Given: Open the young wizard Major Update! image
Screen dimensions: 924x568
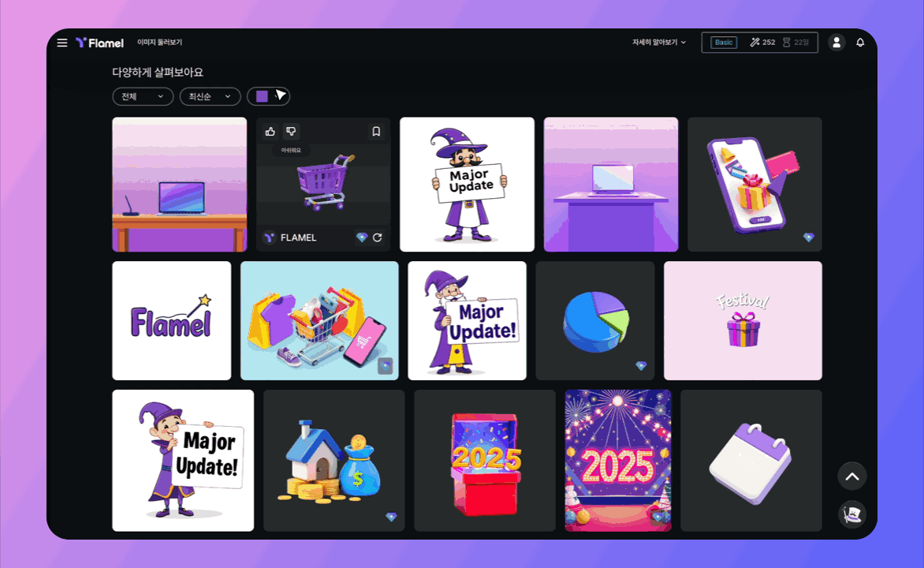Looking at the screenshot, I should click(183, 461).
